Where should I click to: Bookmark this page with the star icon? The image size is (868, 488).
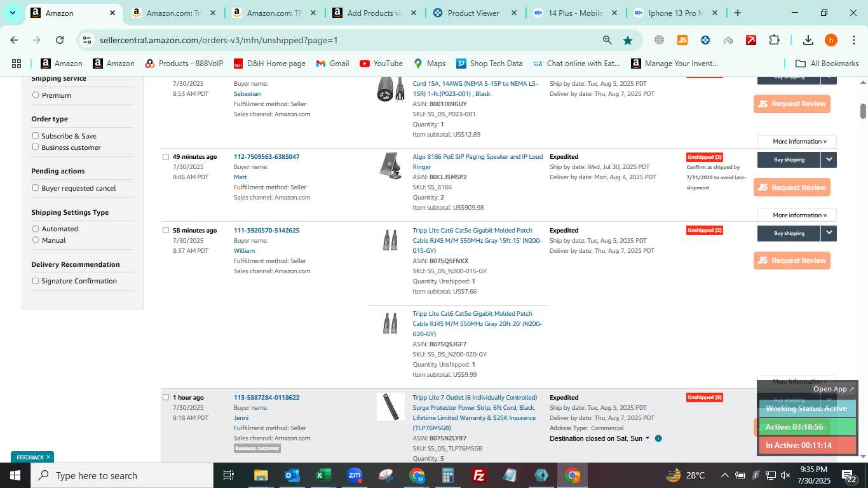tap(628, 40)
